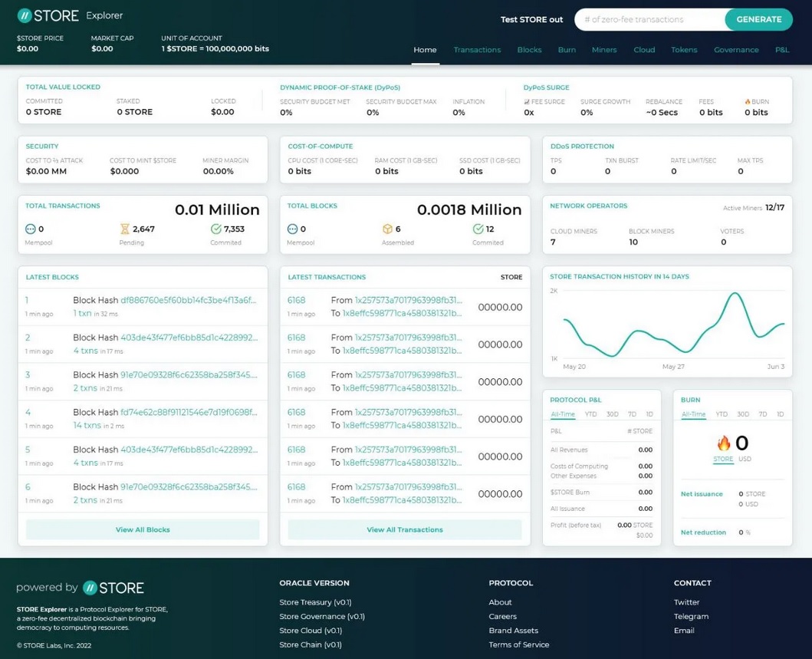812x659 pixels.
Task: Open Store Cloud (v0.1) footer link
Action: tap(311, 631)
